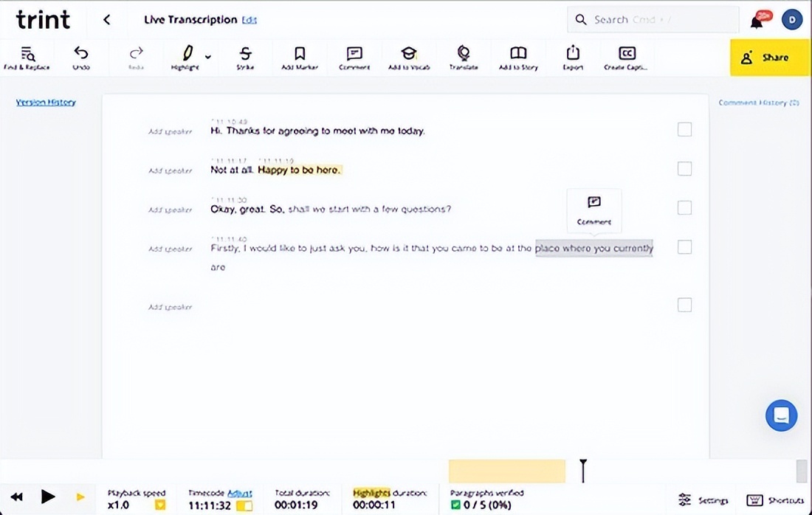Open the Translate globe tool
The width and height of the screenshot is (812, 515).
point(464,58)
